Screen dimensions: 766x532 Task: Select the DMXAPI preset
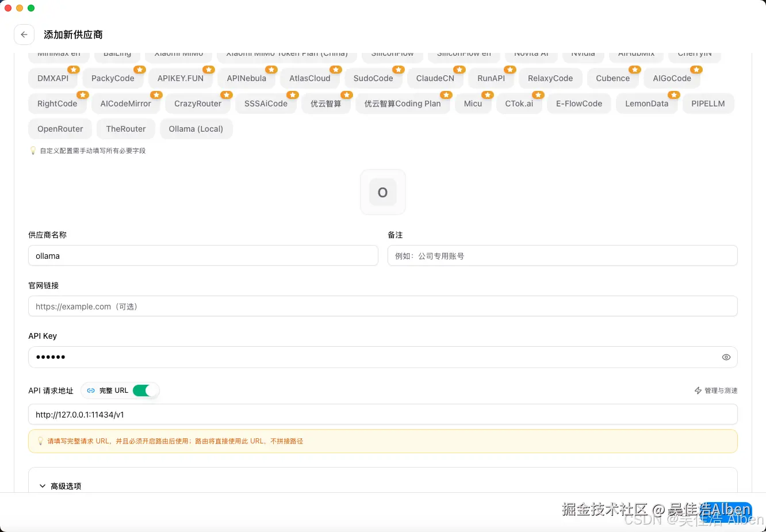coord(53,78)
